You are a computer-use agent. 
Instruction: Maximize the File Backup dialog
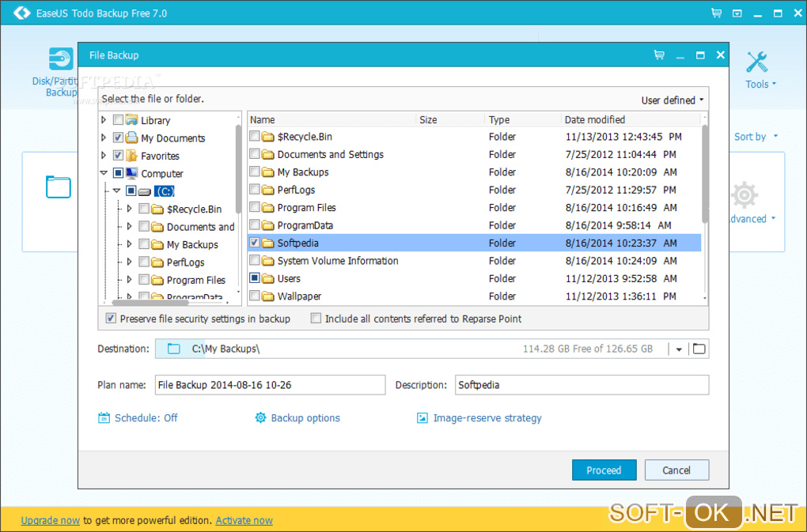[700, 55]
